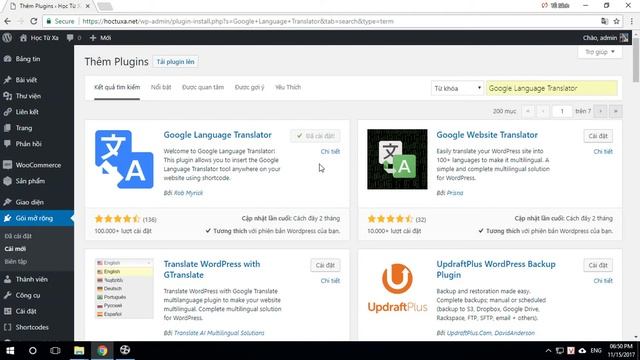Bookmark this page with star icon
Screen dimensions: 640x360
(x=616, y=21)
